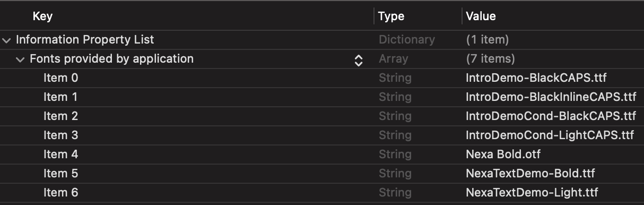The width and height of the screenshot is (644, 205).
Task: Collapse the Fonts provided by application array
Action: (x=20, y=59)
